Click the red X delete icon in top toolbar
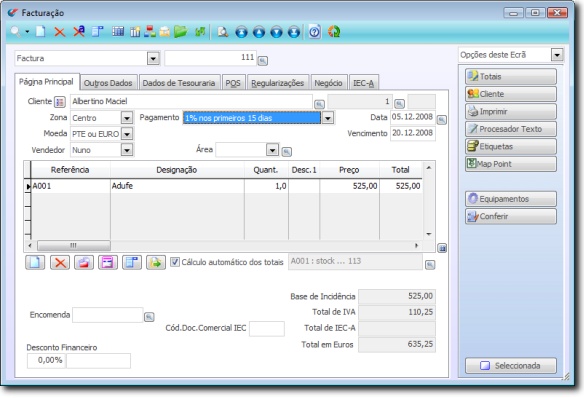This screenshot has width=584, height=398. pos(60,32)
